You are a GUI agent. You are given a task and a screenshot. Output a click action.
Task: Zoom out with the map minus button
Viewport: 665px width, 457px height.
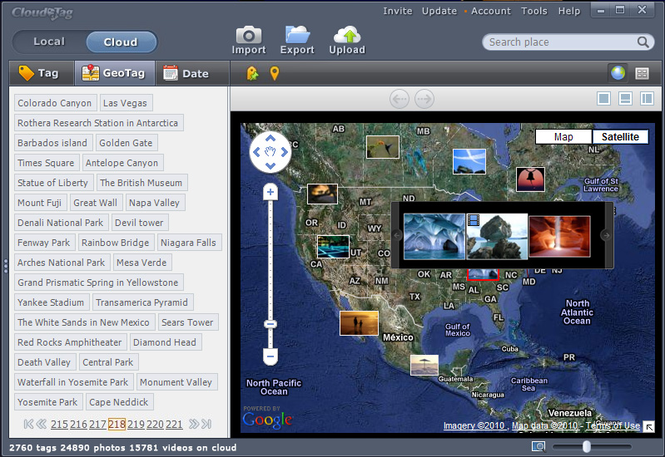point(270,356)
